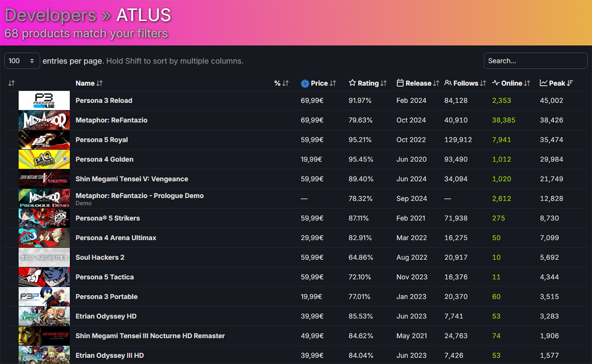
Task: Click in the Search input field
Action: pos(535,61)
